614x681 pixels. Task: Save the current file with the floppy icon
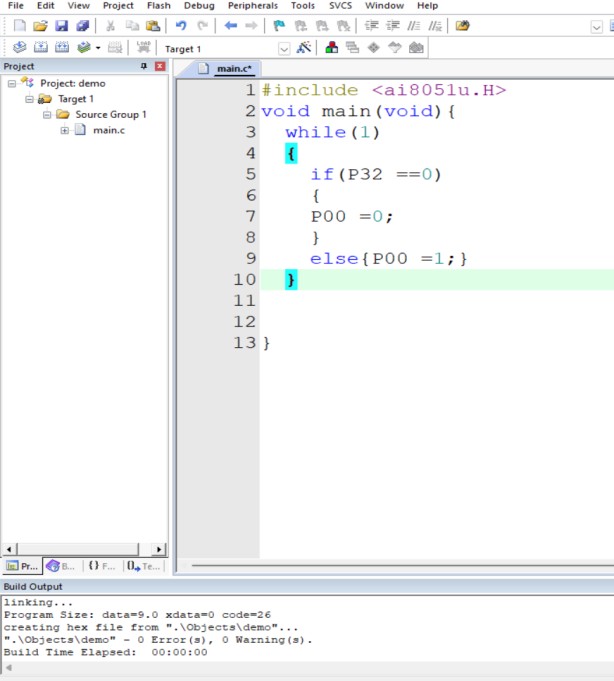61,26
